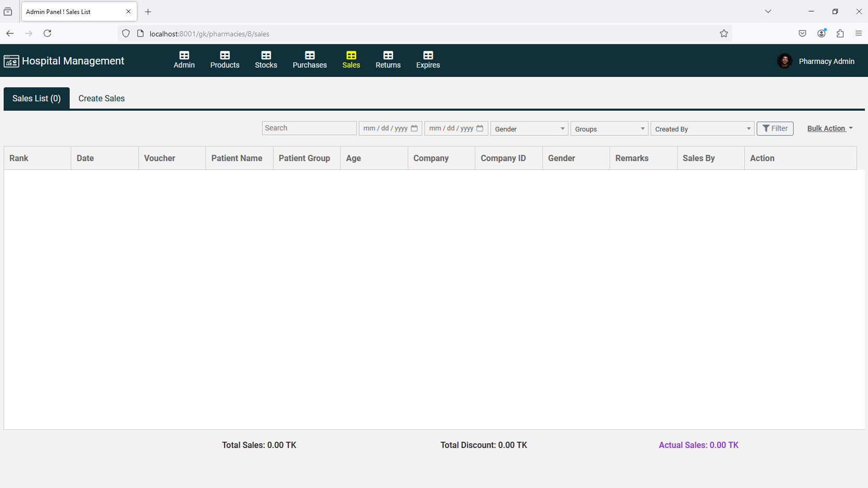
Task: Click the Patient Group column header
Action: [x=307, y=158]
